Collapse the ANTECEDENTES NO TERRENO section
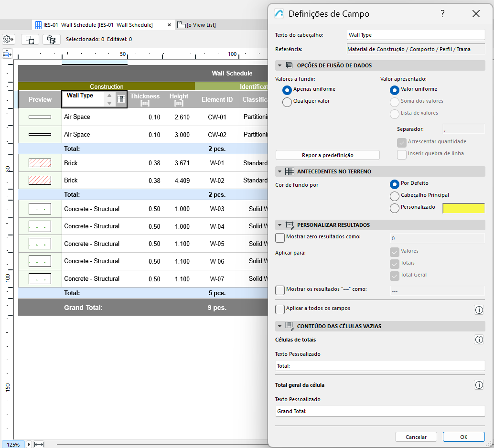The height and width of the screenshot is (448, 494). 279,171
